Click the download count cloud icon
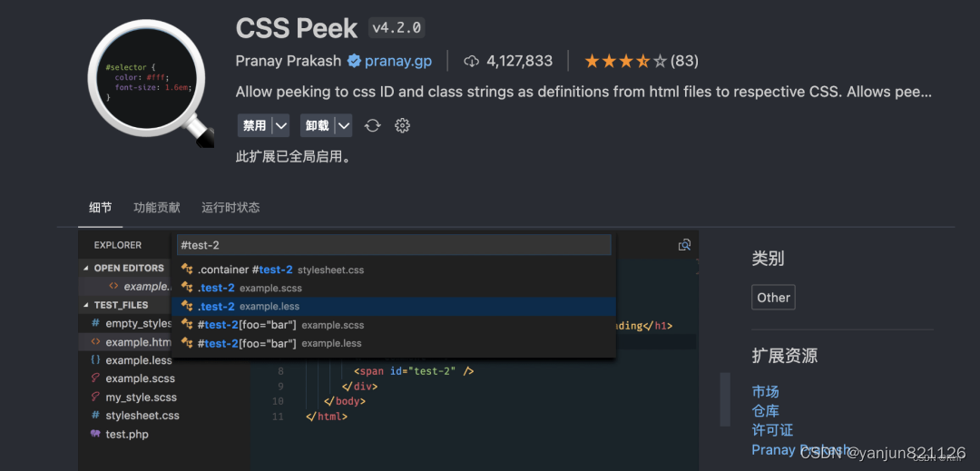 pos(471,61)
